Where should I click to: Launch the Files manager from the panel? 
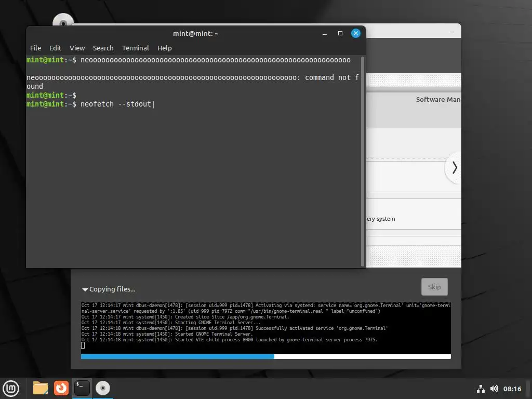41,388
